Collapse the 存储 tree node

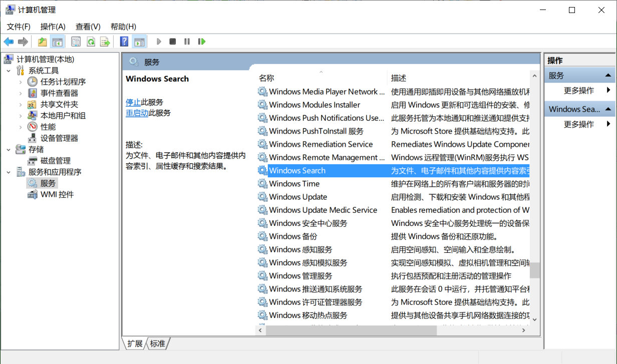8,149
